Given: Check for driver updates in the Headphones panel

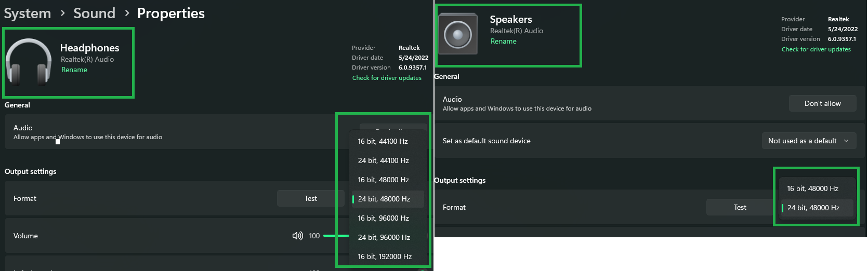Looking at the screenshot, I should coord(387,78).
